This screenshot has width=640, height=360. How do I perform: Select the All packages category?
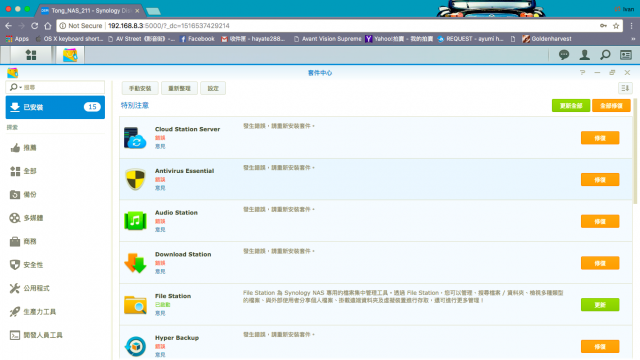55,171
